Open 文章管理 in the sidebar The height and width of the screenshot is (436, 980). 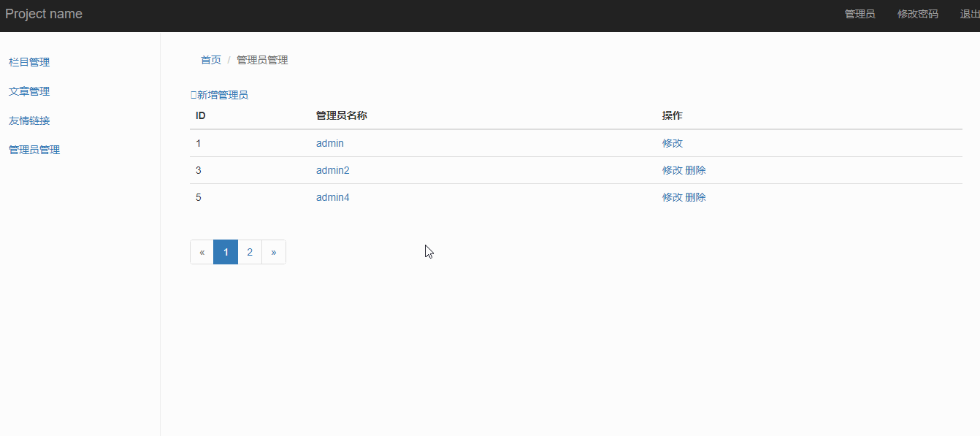point(29,91)
